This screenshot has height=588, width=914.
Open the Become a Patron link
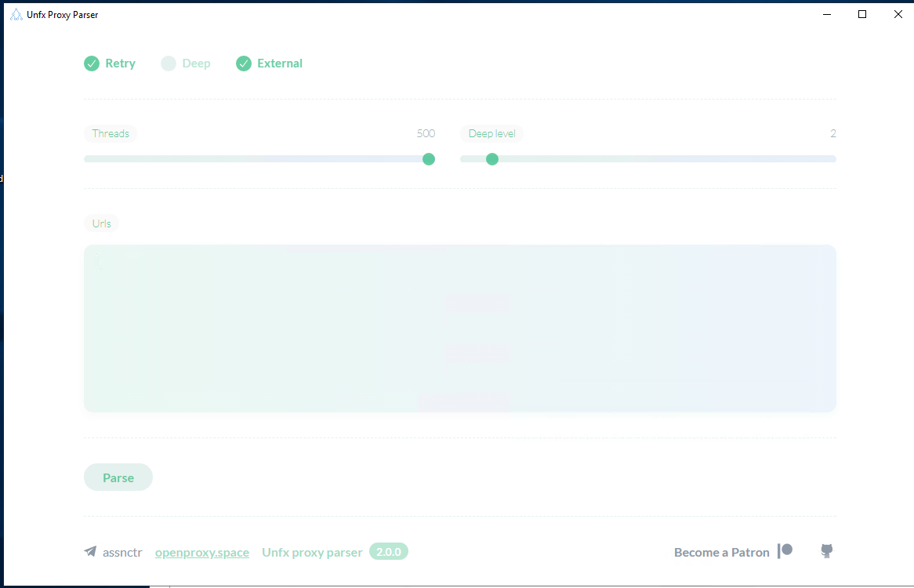721,553
